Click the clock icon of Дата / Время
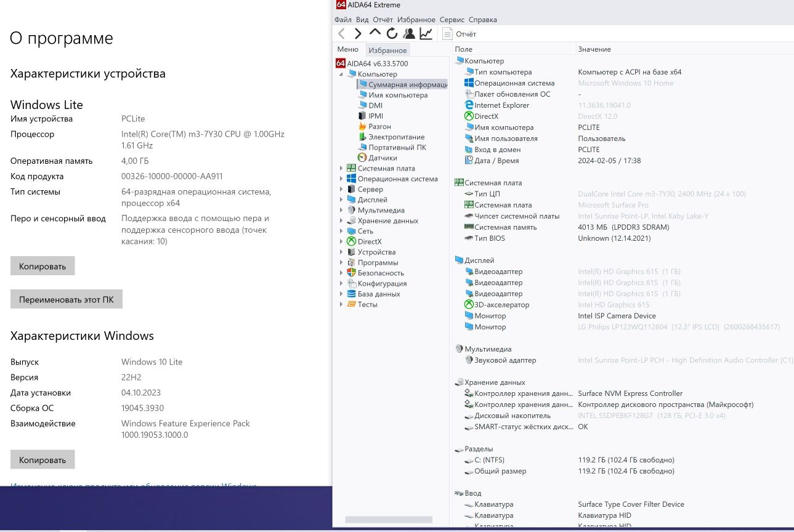Viewport: 794px width, 532px height. coord(469,161)
